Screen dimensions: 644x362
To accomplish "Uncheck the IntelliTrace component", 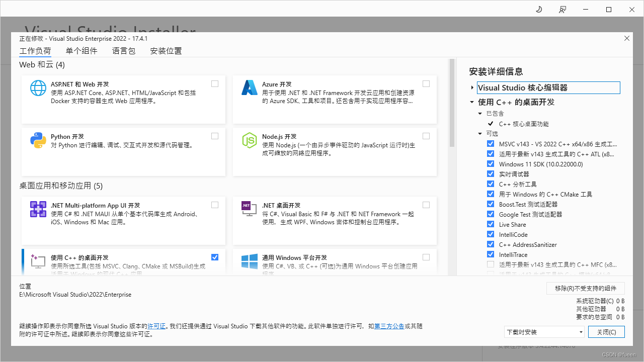I will (x=491, y=254).
